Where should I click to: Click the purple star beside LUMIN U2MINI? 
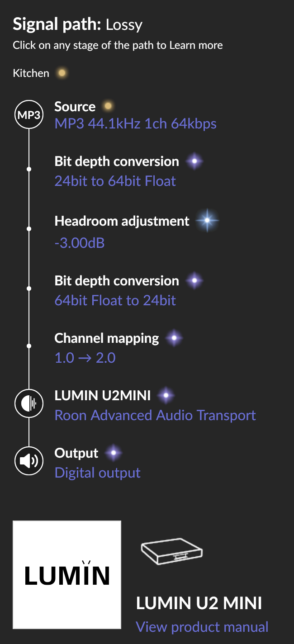pyautogui.click(x=166, y=395)
